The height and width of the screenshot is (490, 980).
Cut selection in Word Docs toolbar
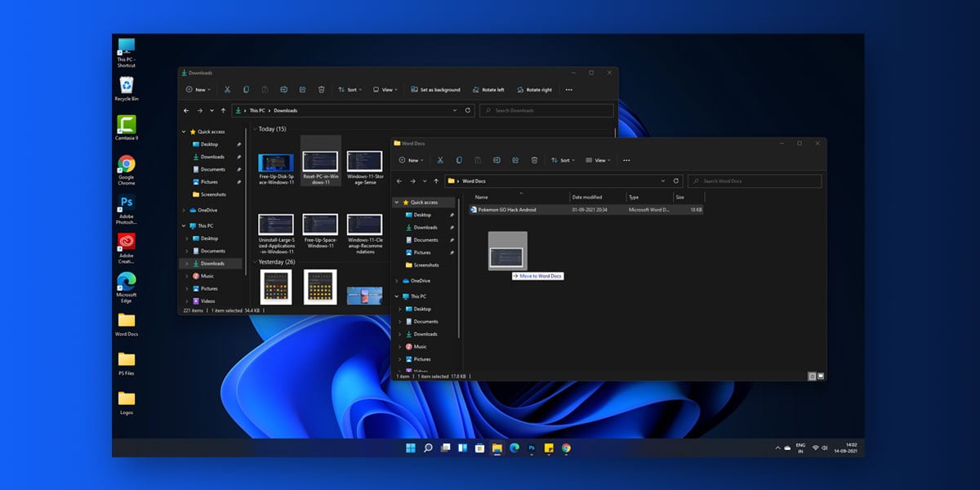tap(440, 160)
